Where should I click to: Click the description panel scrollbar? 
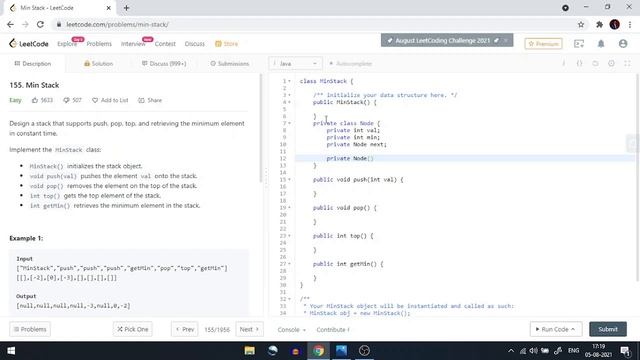click(260, 128)
